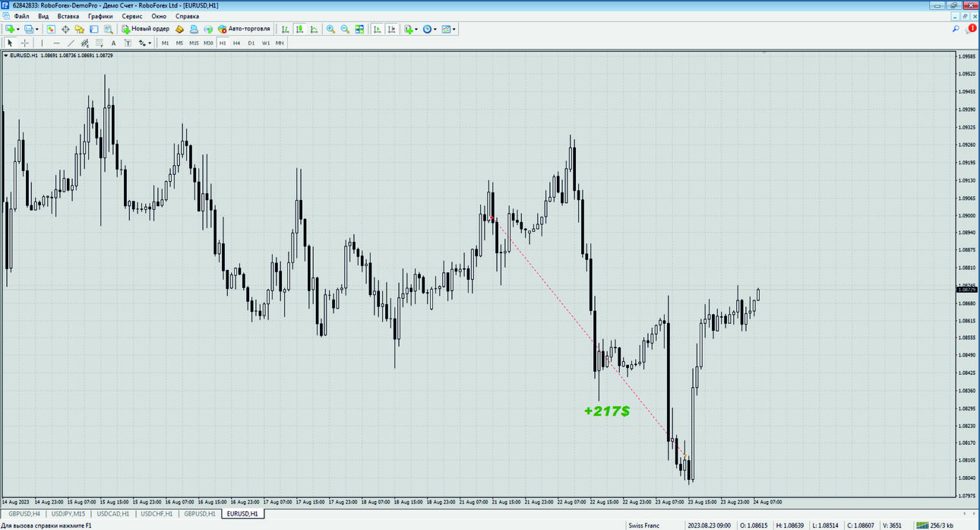The height and width of the screenshot is (530, 980).
Task: Toggle chart shift from right edge
Action: pyautogui.click(x=391, y=29)
